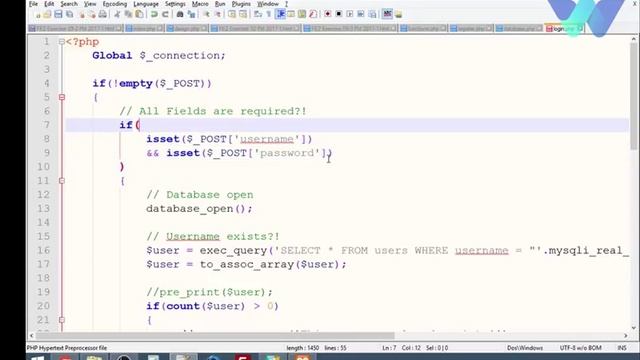This screenshot has height=360, width=640.
Task: Click horizontal scrollbar right arrow
Action: coord(626,336)
